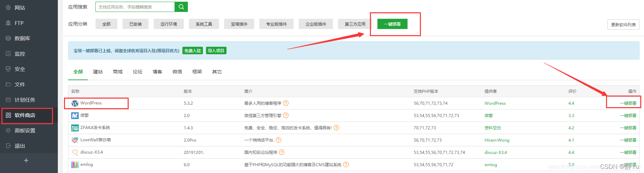Click the LoveWall表白墙 heart icon
The width and height of the screenshot is (644, 173).
coord(75,140)
